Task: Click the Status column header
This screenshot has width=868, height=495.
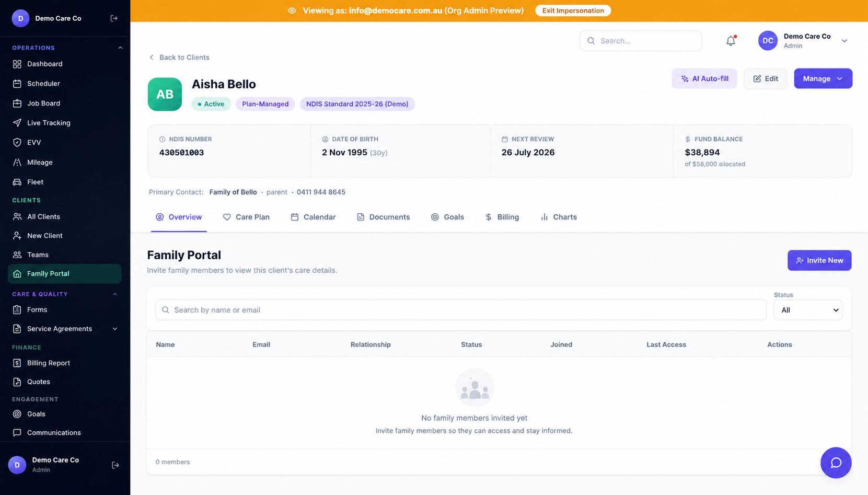Action: point(471,344)
